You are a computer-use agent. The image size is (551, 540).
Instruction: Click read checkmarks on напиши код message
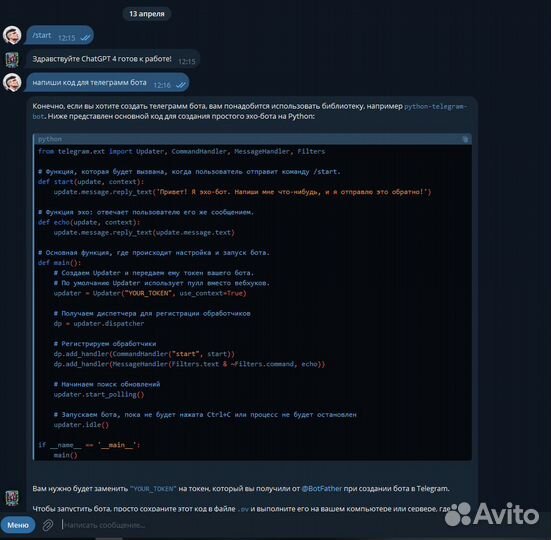181,85
